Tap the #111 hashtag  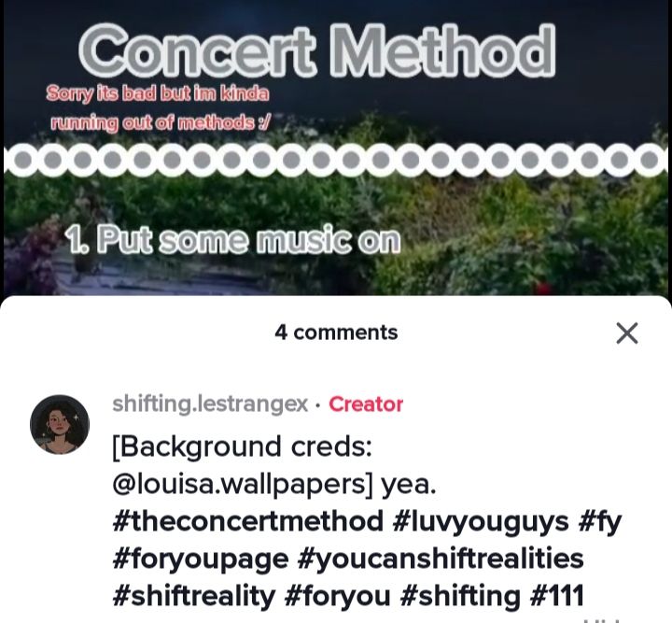tap(556, 596)
